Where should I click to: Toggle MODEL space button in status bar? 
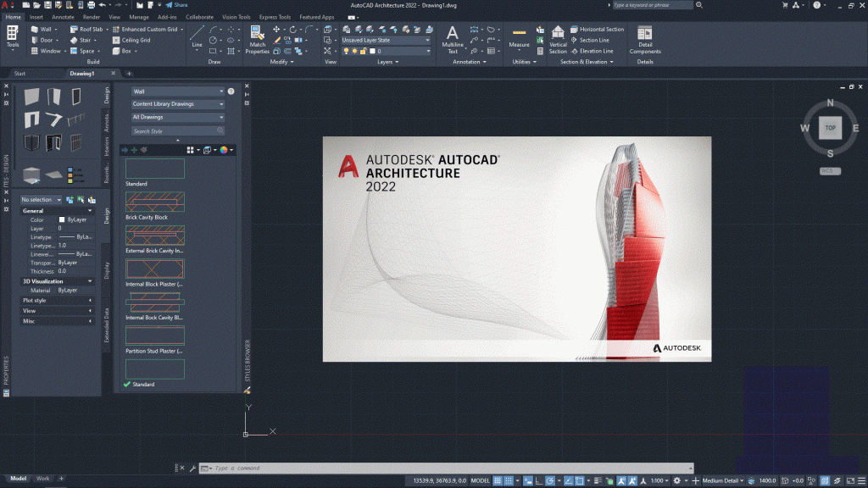(480, 481)
